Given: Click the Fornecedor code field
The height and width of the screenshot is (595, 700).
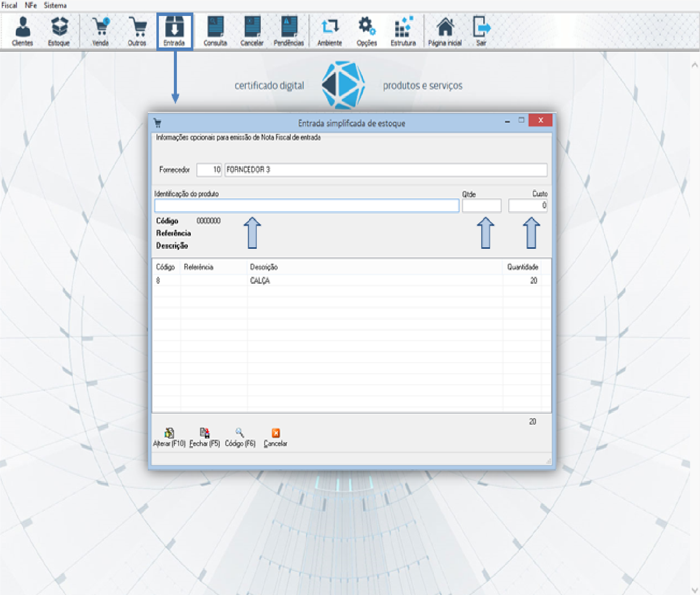Looking at the screenshot, I should [209, 170].
